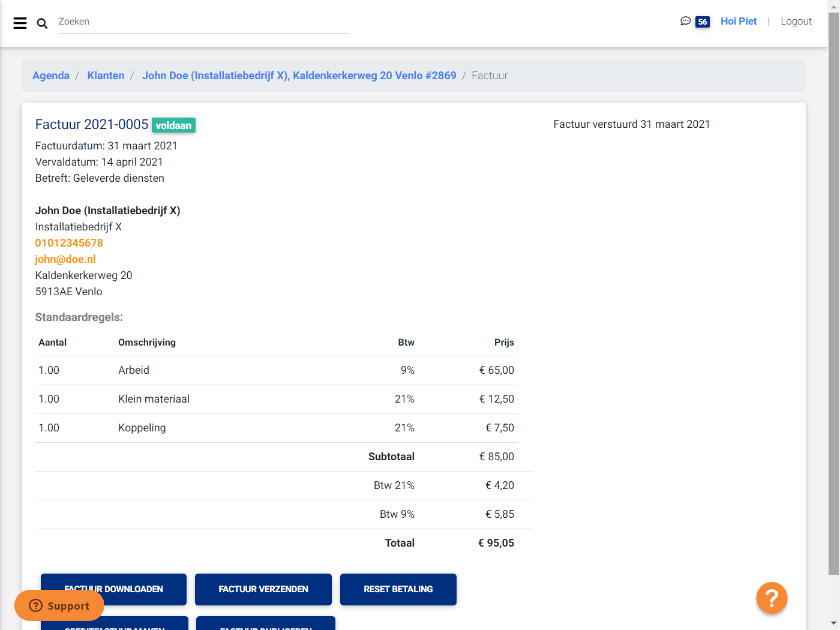This screenshot has height=630, width=840.
Task: Open the hamburger navigation menu
Action: point(20,23)
